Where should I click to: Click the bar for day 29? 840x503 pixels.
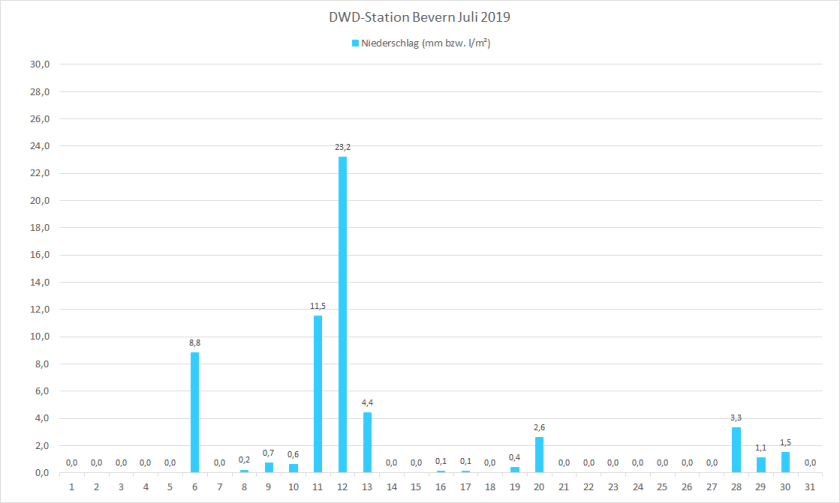761,465
